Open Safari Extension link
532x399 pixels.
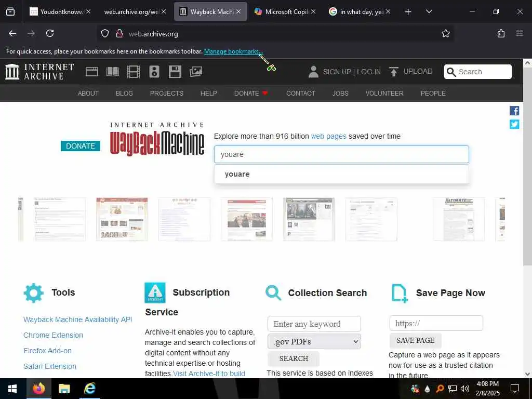(x=50, y=366)
